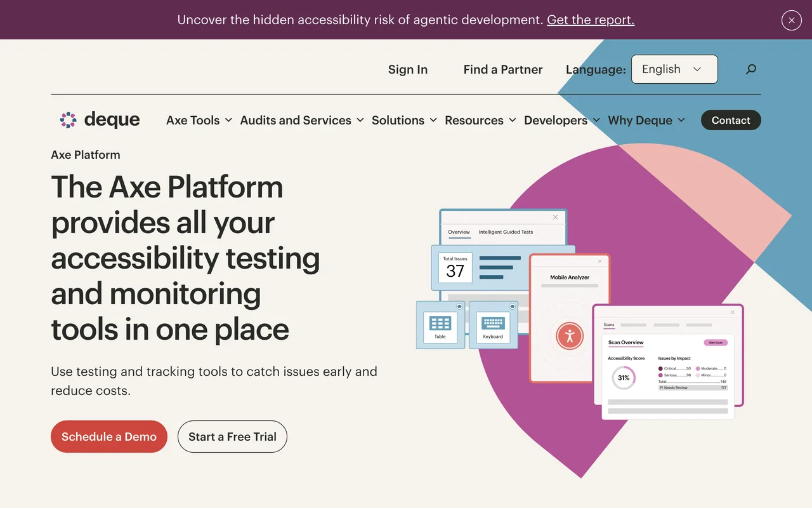Open the Find a Partner link

tap(503, 70)
